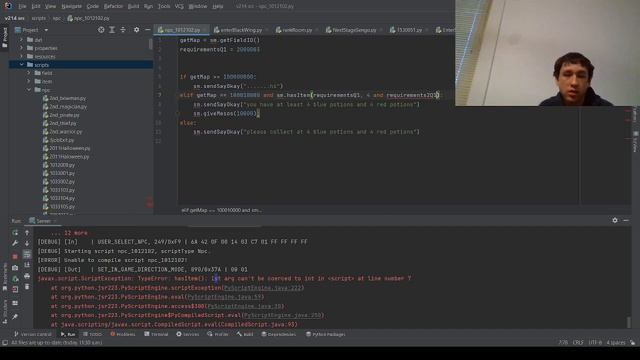Viewport: 640px width, 360px height.
Task: Toggle soft-wrap in Run console
Action: point(27,254)
